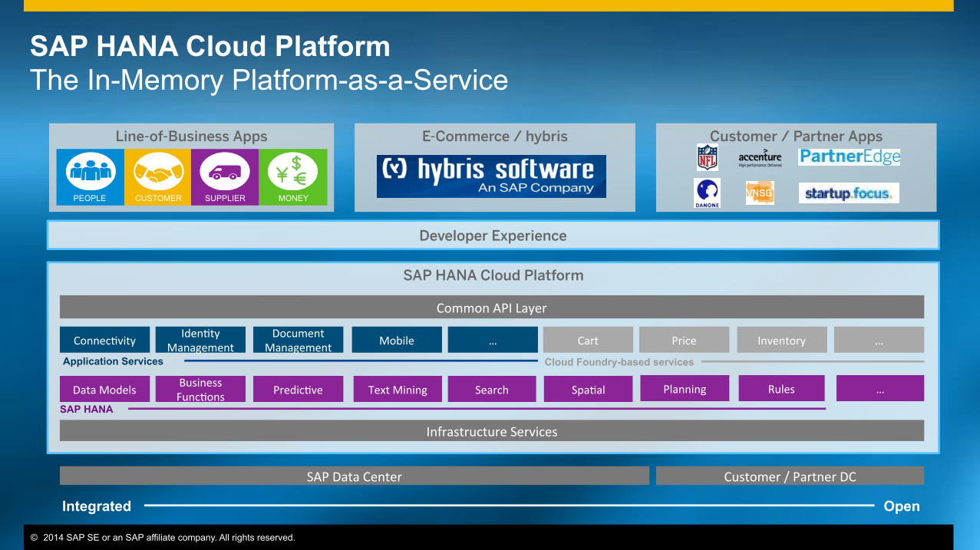This screenshot has height=550, width=980.
Task: Click the Danone logo
Action: pyautogui.click(x=707, y=193)
